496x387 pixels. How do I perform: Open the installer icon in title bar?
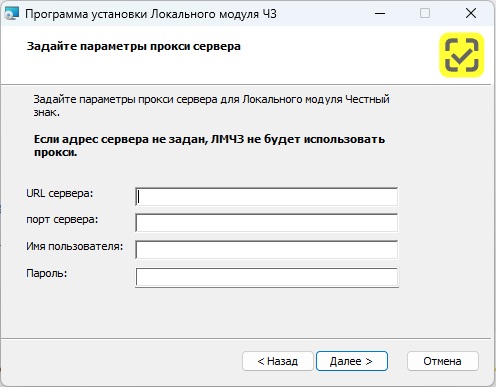(x=11, y=14)
